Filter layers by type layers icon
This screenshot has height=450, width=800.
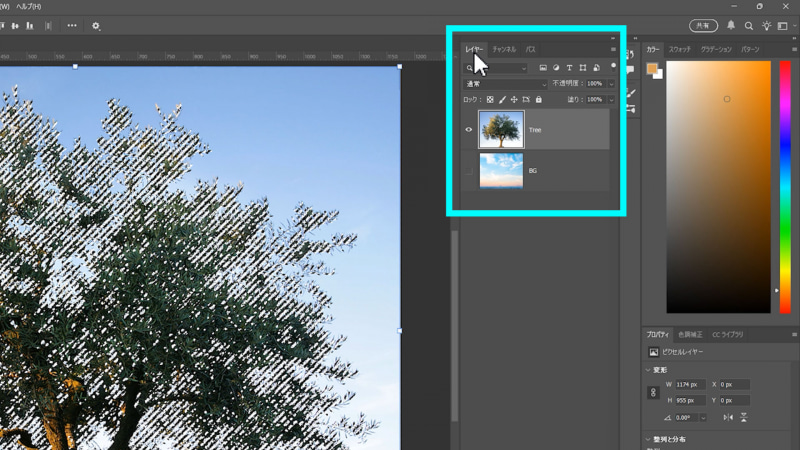point(569,68)
